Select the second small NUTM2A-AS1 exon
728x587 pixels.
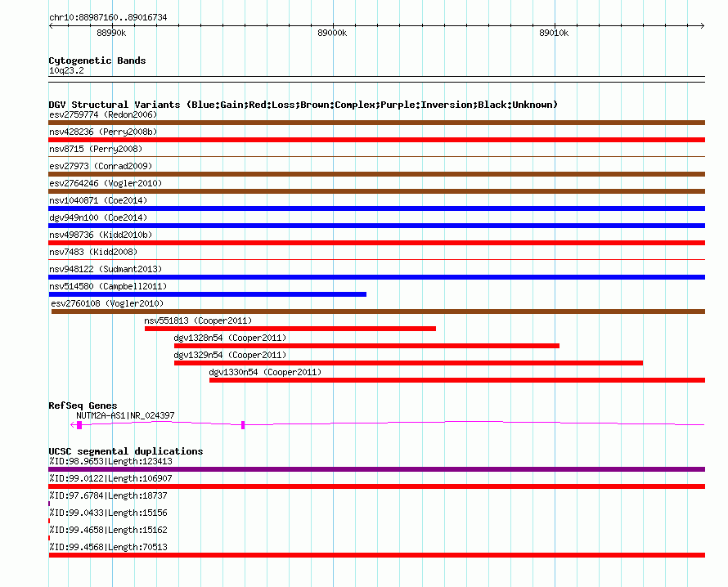coord(243,425)
